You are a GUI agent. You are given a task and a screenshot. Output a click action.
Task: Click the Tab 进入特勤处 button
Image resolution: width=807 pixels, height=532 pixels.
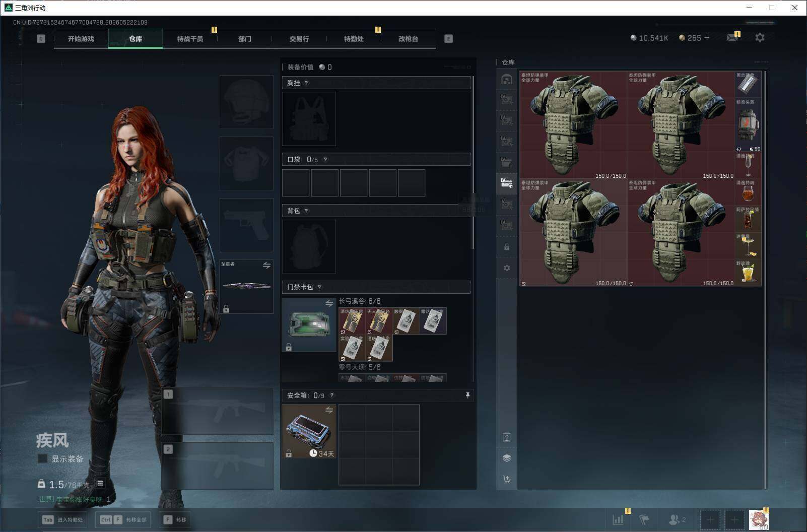tap(63, 520)
